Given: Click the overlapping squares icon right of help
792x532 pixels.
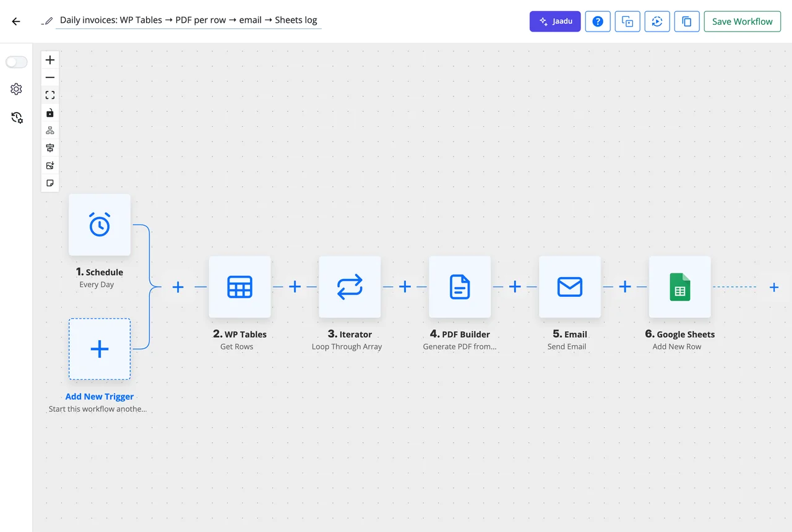Looking at the screenshot, I should point(627,21).
